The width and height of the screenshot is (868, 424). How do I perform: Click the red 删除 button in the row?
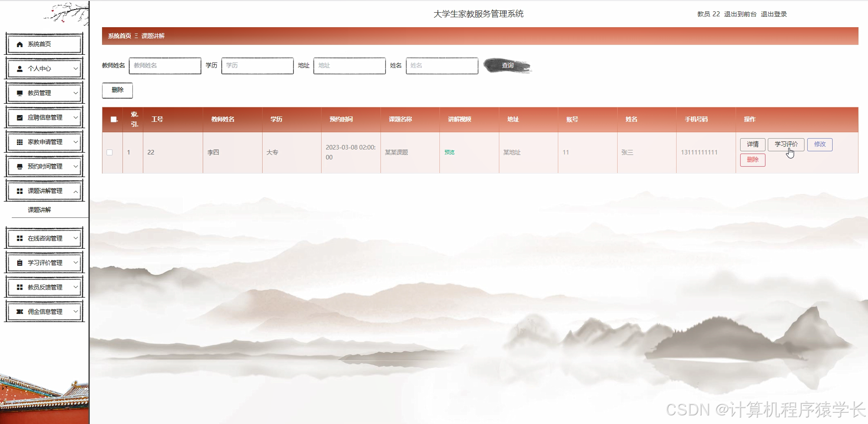753,160
